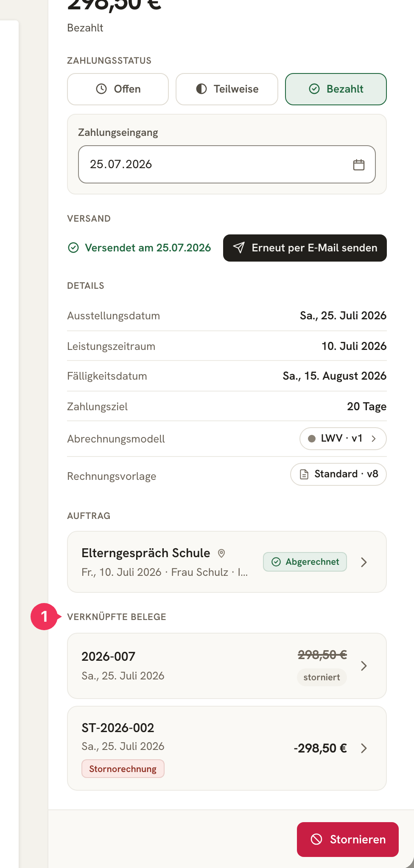Viewport: 414px width, 868px height.
Task: Click the paper plane send icon
Action: (x=239, y=248)
